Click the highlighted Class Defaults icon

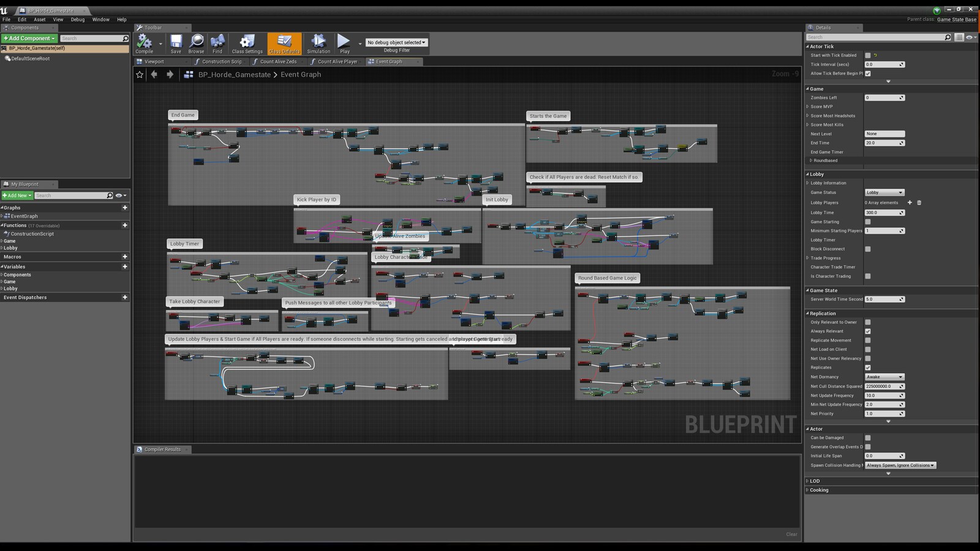coord(284,42)
